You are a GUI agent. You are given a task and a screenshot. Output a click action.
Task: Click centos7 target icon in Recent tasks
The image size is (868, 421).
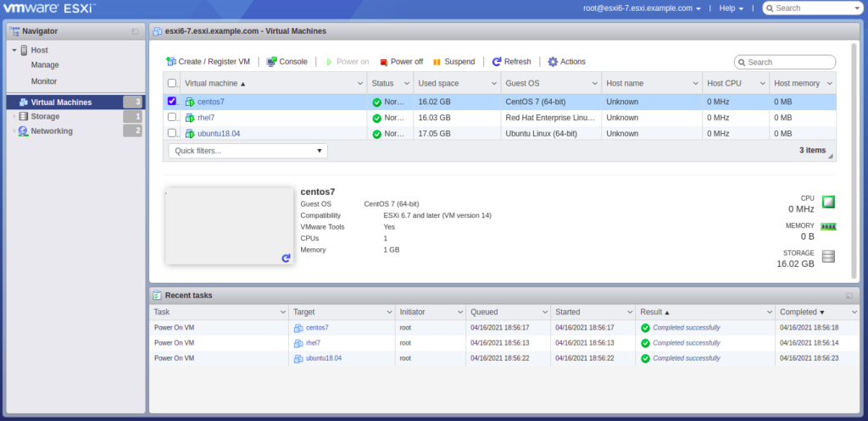click(298, 328)
